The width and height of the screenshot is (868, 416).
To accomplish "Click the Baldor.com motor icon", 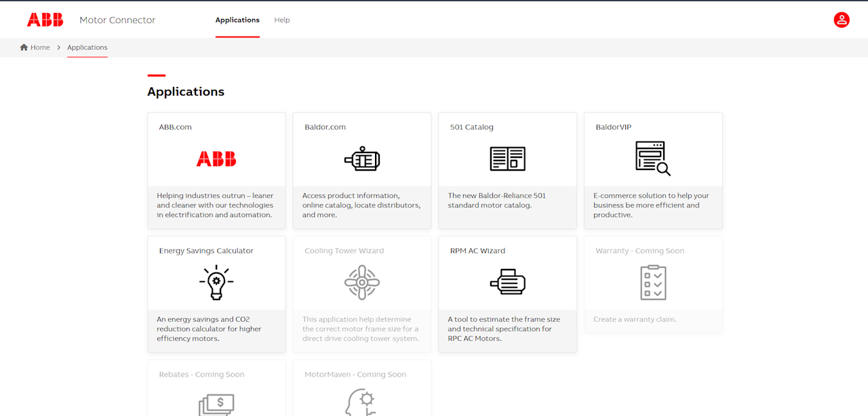I will [362, 159].
